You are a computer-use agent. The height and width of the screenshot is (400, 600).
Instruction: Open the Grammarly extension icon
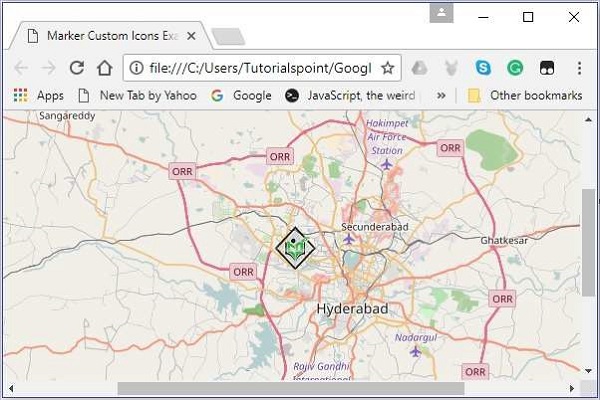pyautogui.click(x=514, y=68)
